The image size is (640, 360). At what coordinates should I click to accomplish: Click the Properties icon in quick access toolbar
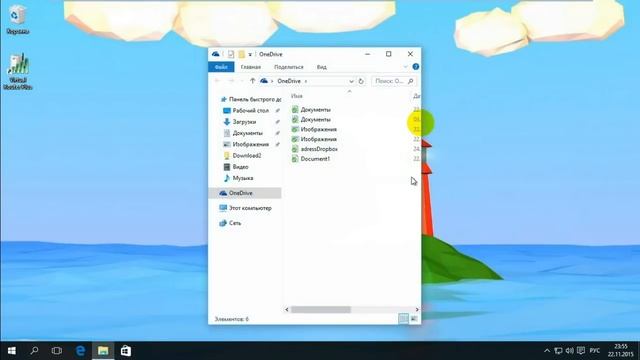pyautogui.click(x=231, y=54)
